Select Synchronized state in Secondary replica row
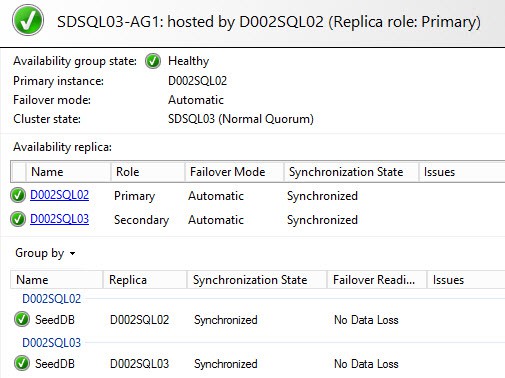Image resolution: width=505 pixels, height=378 pixels. [x=322, y=220]
